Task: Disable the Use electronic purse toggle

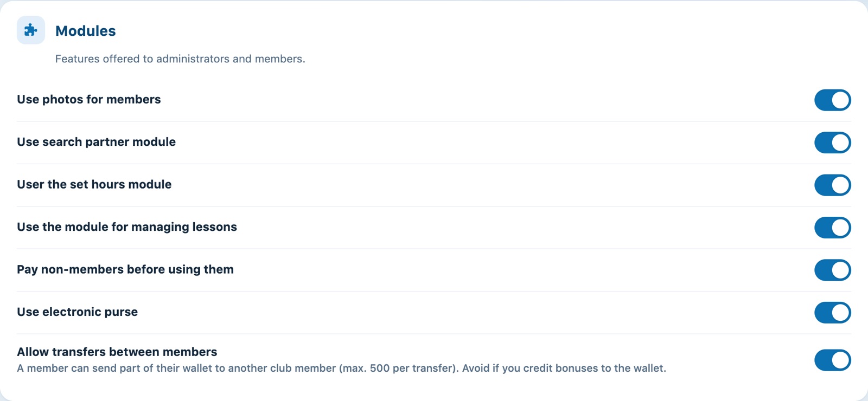Action: pyautogui.click(x=832, y=313)
